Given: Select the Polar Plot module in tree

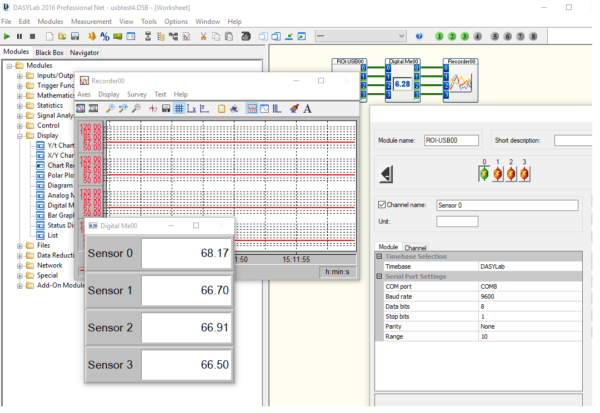Looking at the screenshot, I should pos(60,175).
